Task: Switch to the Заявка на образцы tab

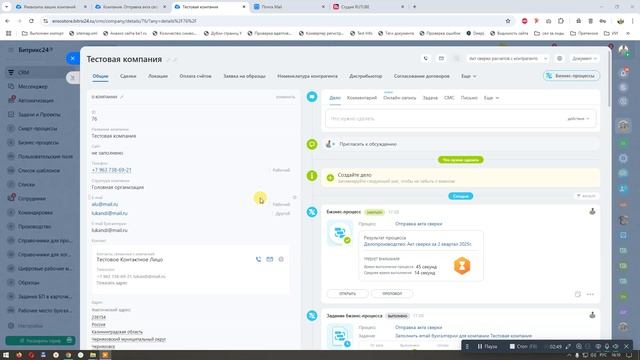Action: [x=244, y=76]
